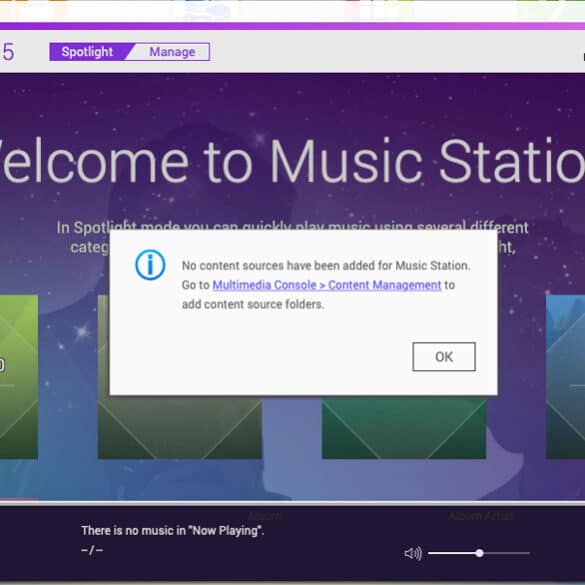Mute audio with the speaker icon
This screenshot has height=585, width=585.
pyautogui.click(x=413, y=553)
